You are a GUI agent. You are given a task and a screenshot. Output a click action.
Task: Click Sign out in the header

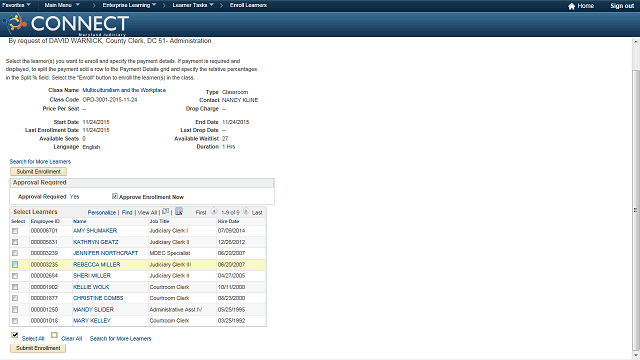pyautogui.click(x=622, y=6)
